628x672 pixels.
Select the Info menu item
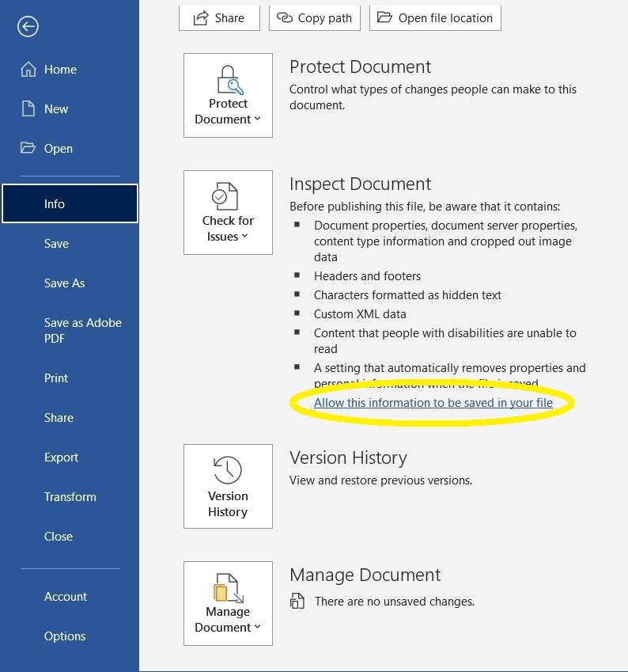pos(70,203)
